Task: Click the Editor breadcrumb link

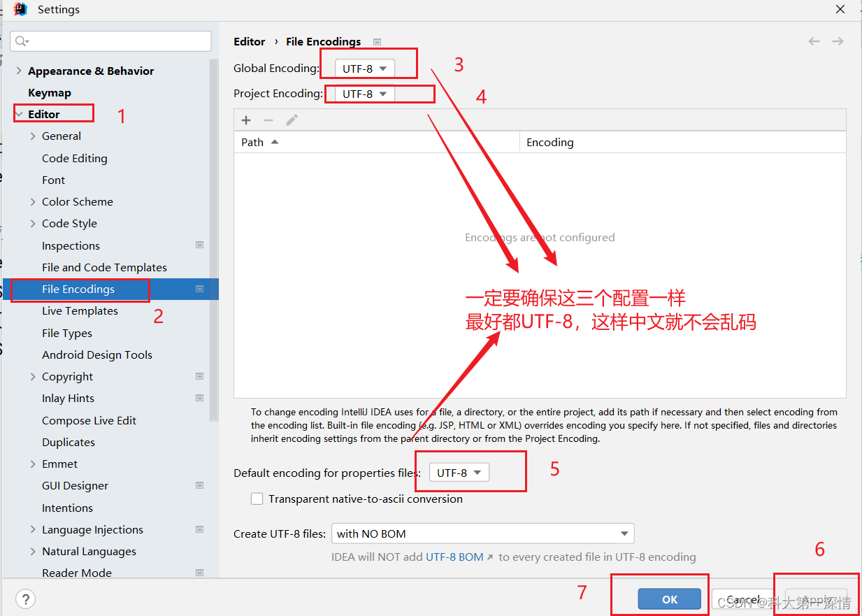Action: 250,41
